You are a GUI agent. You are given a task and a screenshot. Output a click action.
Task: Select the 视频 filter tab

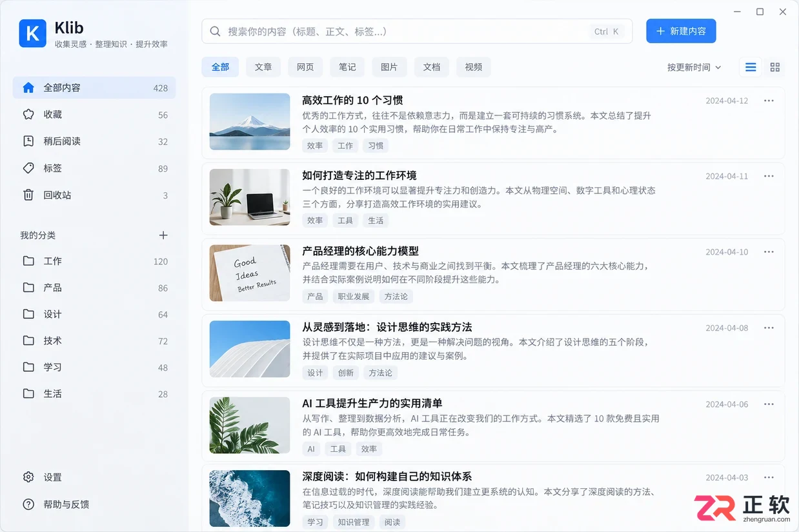click(474, 67)
